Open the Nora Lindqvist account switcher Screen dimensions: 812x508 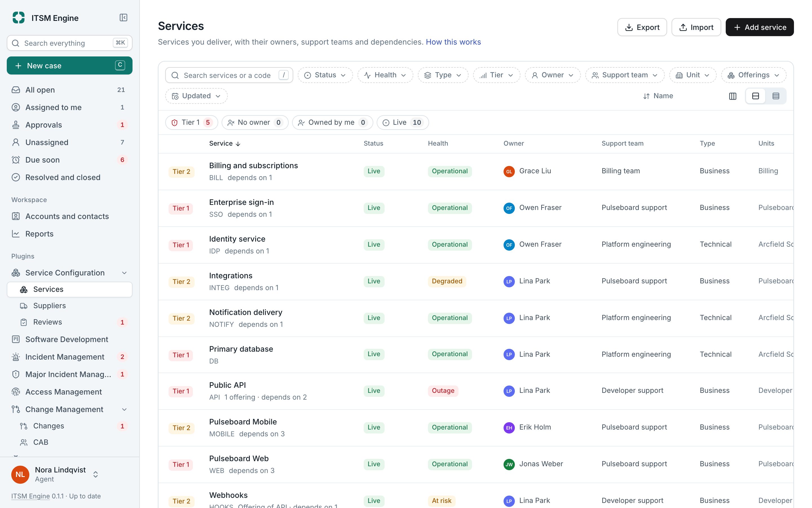pyautogui.click(x=55, y=474)
